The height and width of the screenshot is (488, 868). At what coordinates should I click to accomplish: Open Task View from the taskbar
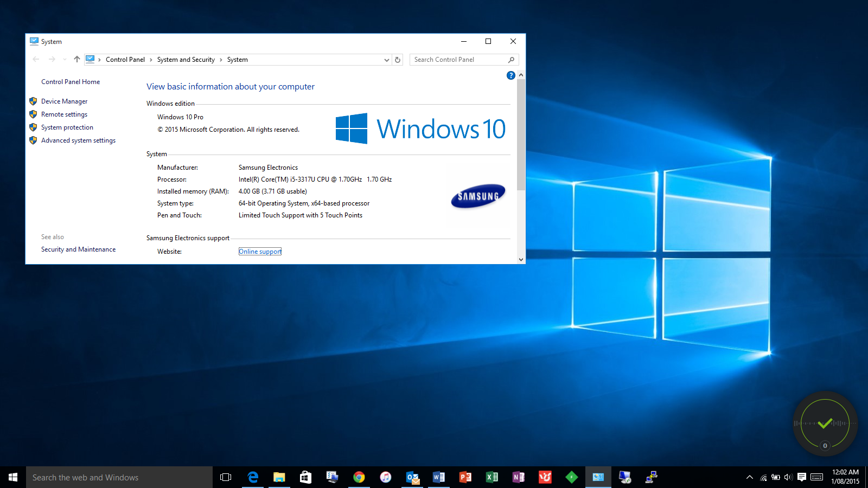point(226,477)
